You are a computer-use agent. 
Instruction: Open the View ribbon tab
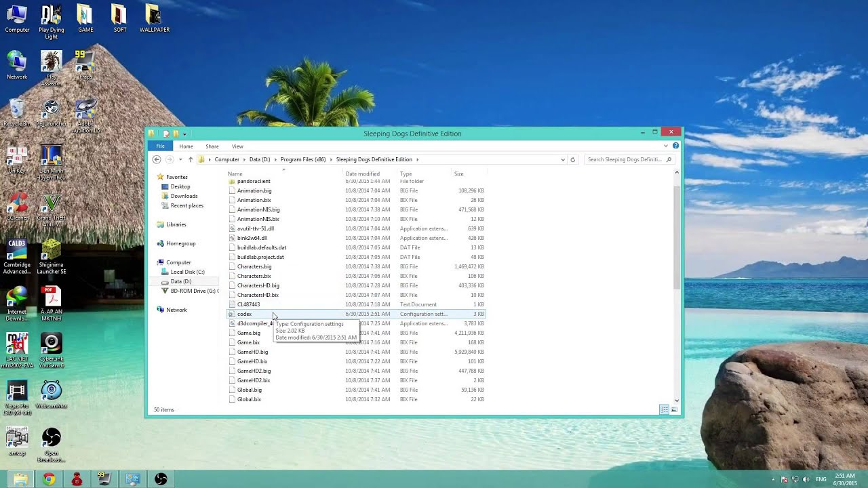[x=237, y=146]
